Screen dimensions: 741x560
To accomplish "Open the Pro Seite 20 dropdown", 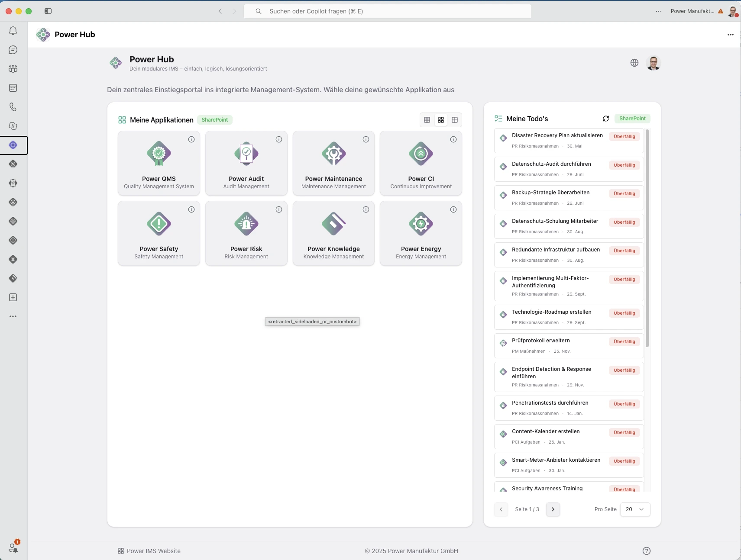I will (x=635, y=509).
